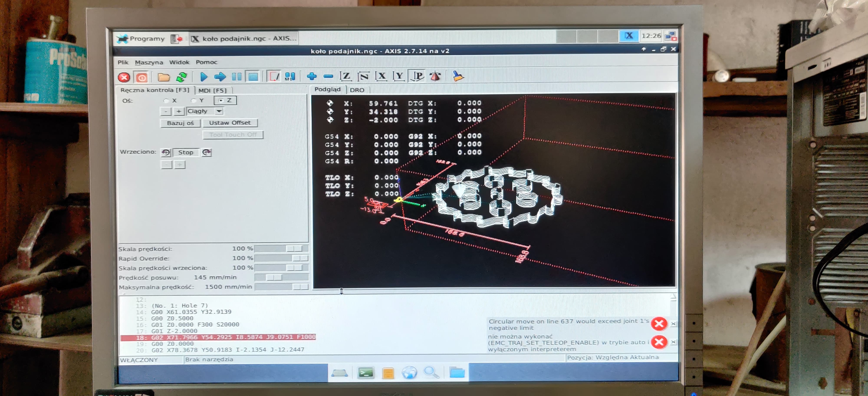Image resolution: width=868 pixels, height=396 pixels.
Task: Click Bazuj oś home axis button
Action: pos(180,123)
